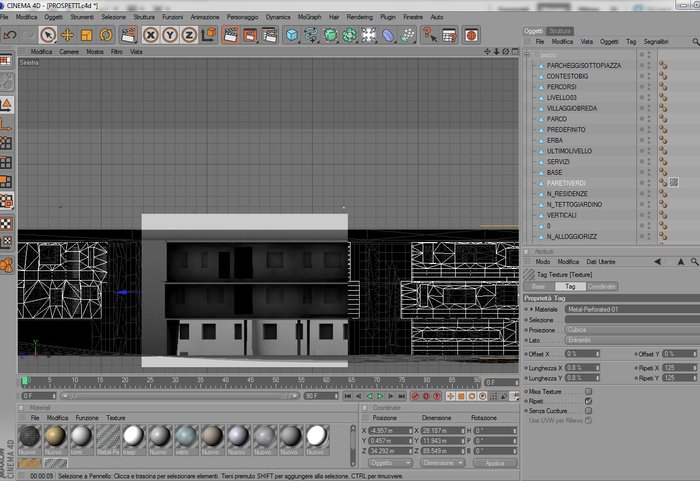The image size is (700, 481).
Task: Toggle X axis lock
Action: pos(151,35)
